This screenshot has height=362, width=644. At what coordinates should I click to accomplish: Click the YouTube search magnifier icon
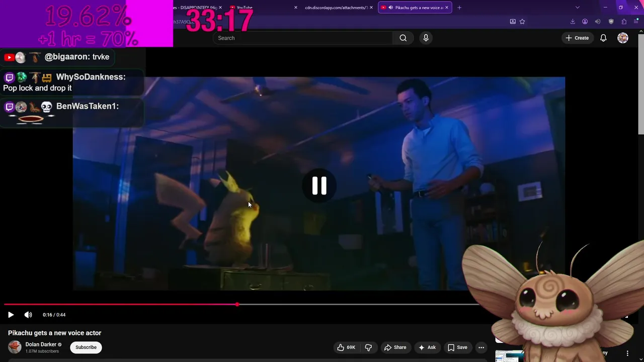(403, 38)
